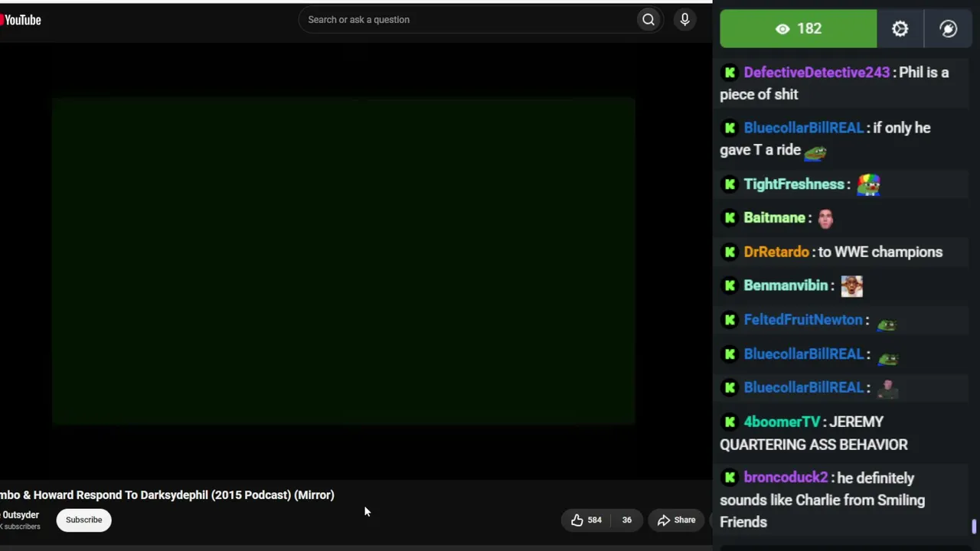Subscribe to the Outsyder channel
The height and width of the screenshot is (551, 980).
click(83, 520)
